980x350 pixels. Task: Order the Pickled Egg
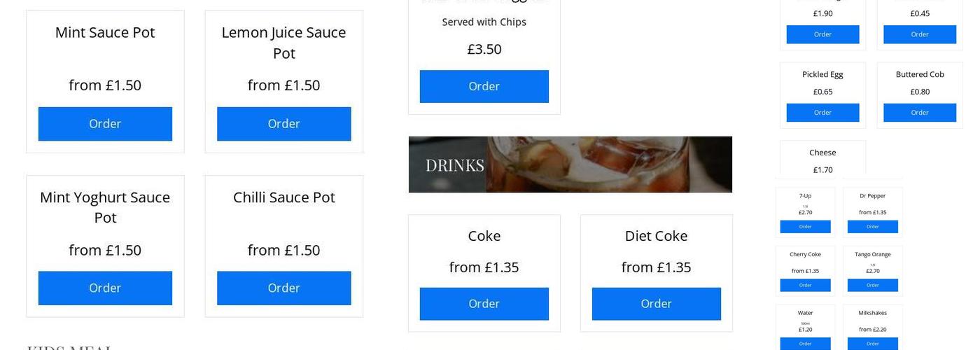click(822, 113)
